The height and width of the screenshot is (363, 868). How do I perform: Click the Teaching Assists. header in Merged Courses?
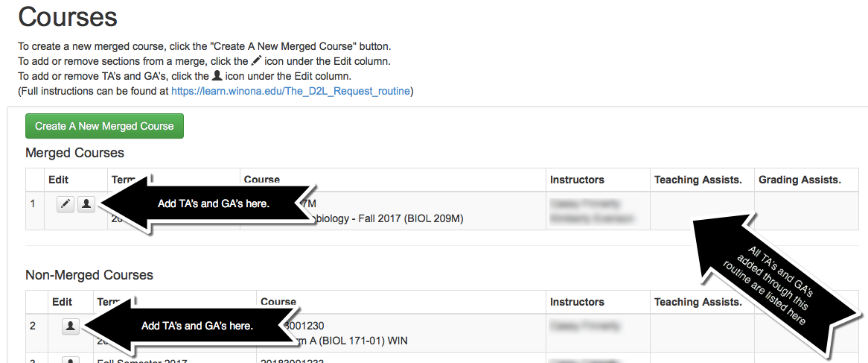[x=698, y=180]
